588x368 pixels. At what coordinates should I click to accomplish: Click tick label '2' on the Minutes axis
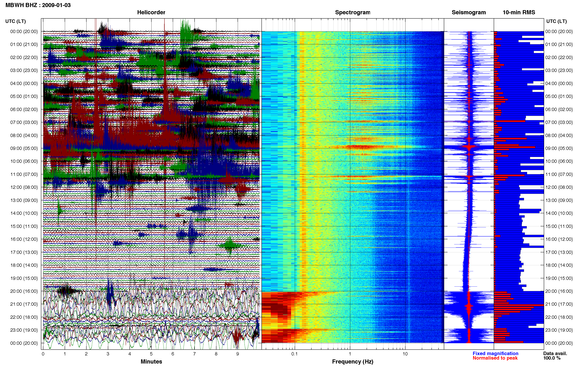pyautogui.click(x=86, y=354)
